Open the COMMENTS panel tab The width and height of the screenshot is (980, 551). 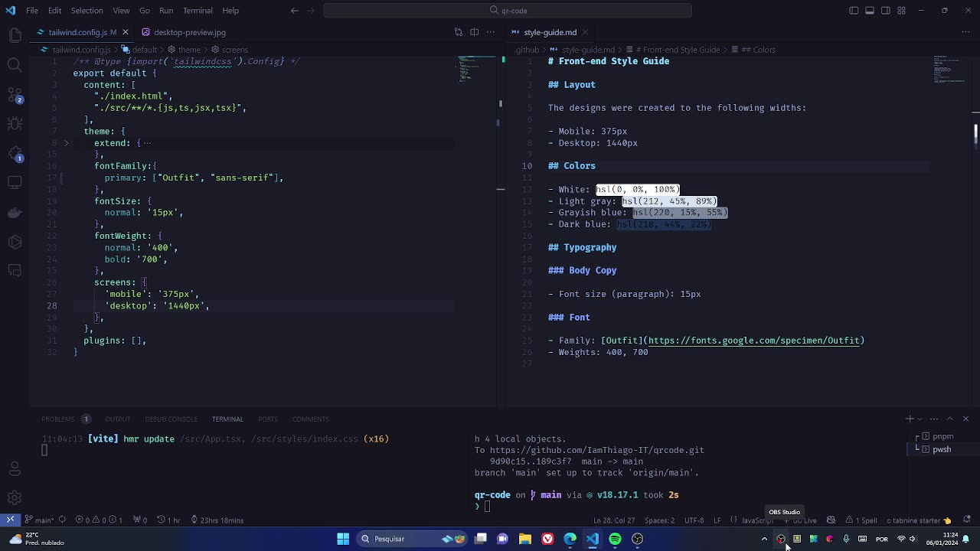[310, 419]
